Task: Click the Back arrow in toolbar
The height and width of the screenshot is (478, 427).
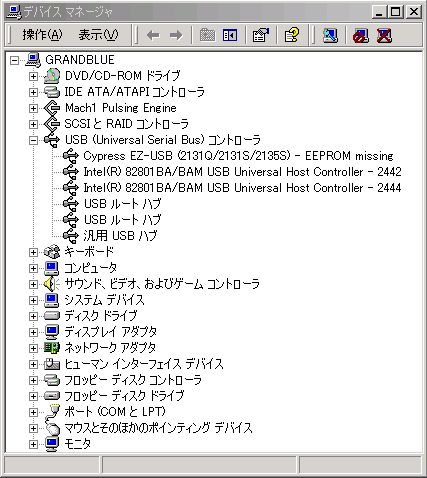Action: click(x=153, y=35)
